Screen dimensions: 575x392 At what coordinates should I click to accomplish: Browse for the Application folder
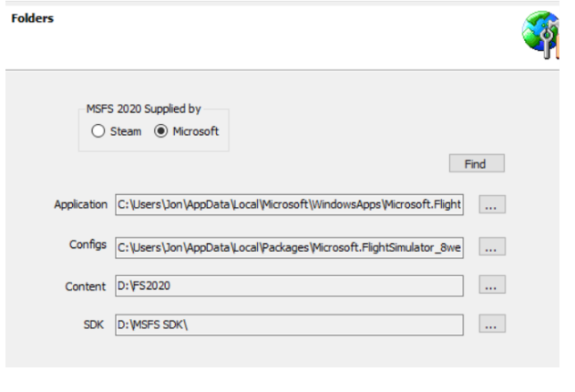492,204
